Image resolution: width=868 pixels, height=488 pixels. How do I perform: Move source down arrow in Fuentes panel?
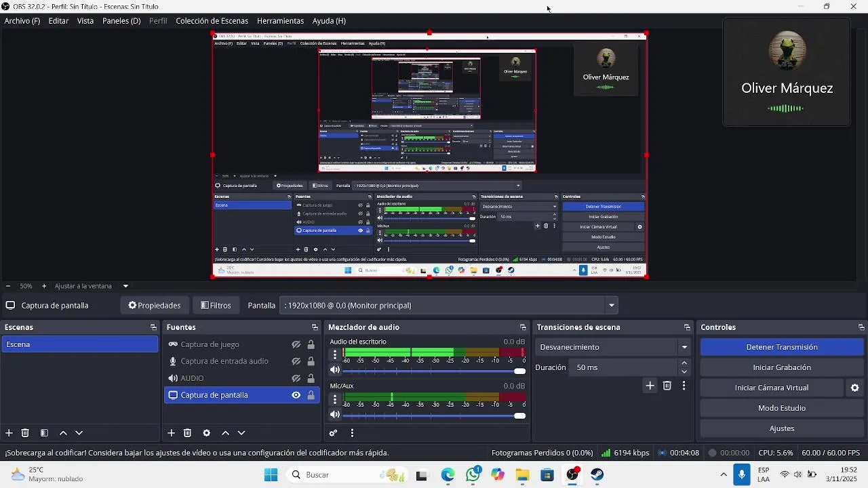coord(241,433)
